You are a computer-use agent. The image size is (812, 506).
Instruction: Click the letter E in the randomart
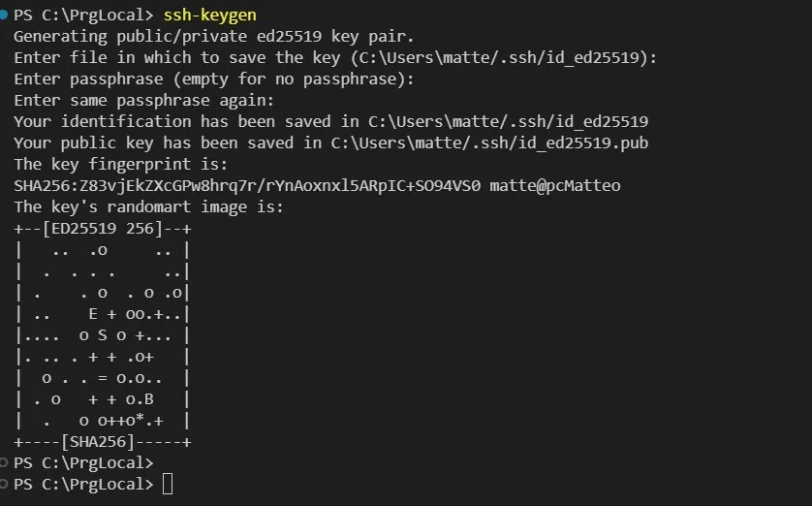coord(93,314)
